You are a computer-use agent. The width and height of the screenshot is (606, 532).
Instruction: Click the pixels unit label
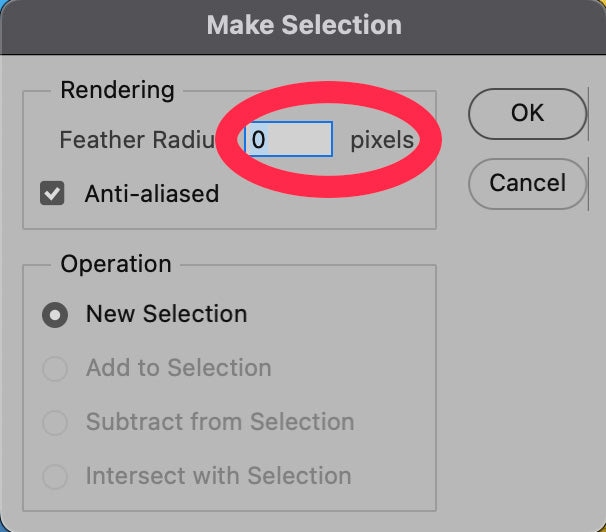[382, 140]
